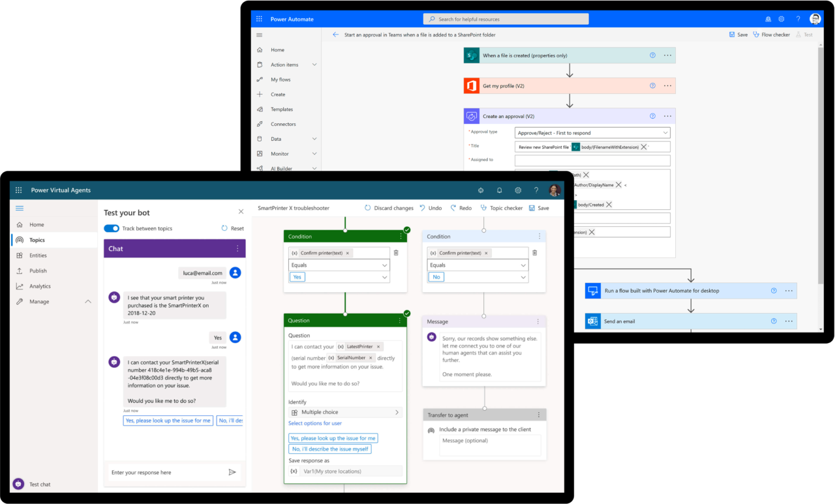This screenshot has height=504, width=835.
Task: Click the Create plus icon in Power Automate
Action: (x=260, y=94)
